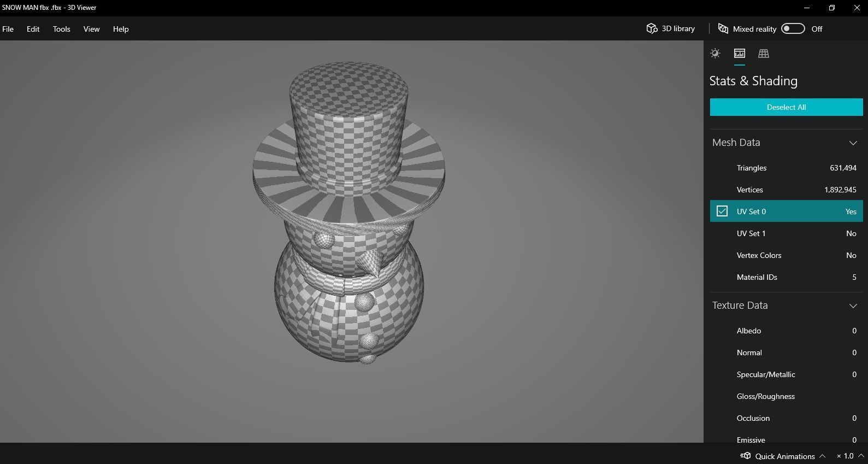The image size is (868, 464).
Task: Select the Occlusion texture row
Action: click(786, 418)
